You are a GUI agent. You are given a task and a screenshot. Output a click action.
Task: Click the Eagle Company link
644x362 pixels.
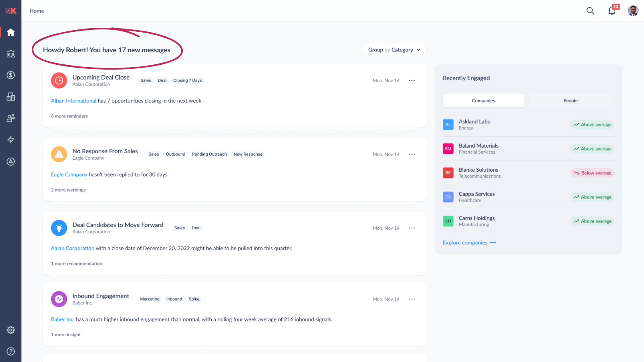[x=69, y=174]
